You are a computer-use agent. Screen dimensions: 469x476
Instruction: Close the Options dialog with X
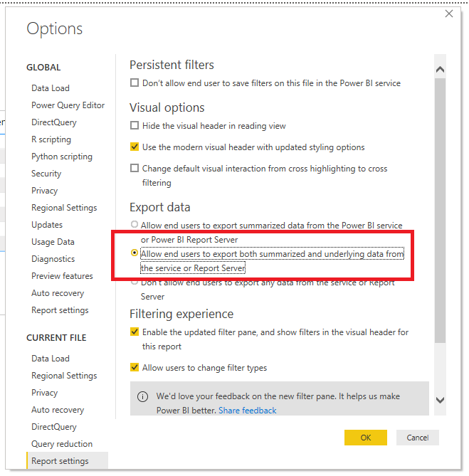point(448,14)
